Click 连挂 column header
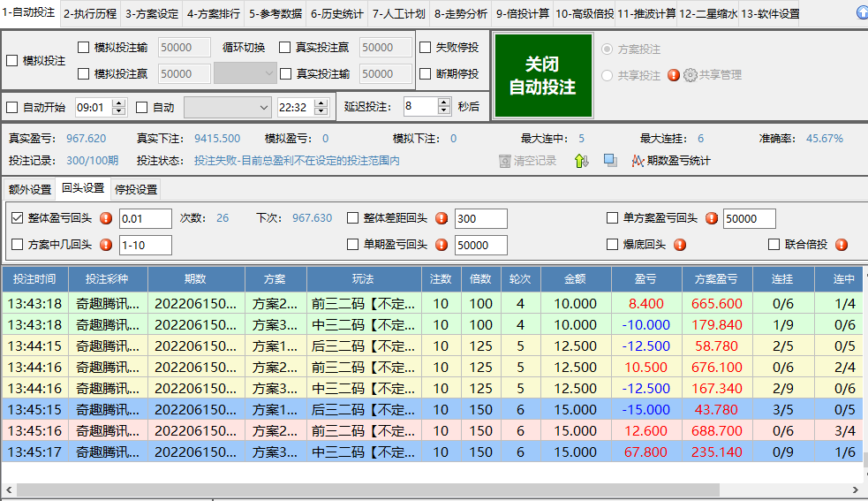Image resolution: width=868 pixels, height=501 pixels. click(782, 279)
